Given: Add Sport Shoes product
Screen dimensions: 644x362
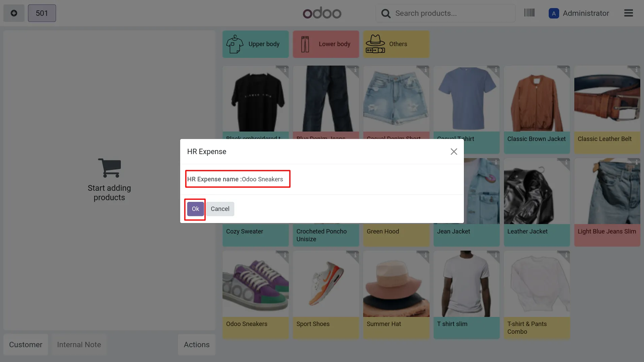Looking at the screenshot, I should pos(326,295).
